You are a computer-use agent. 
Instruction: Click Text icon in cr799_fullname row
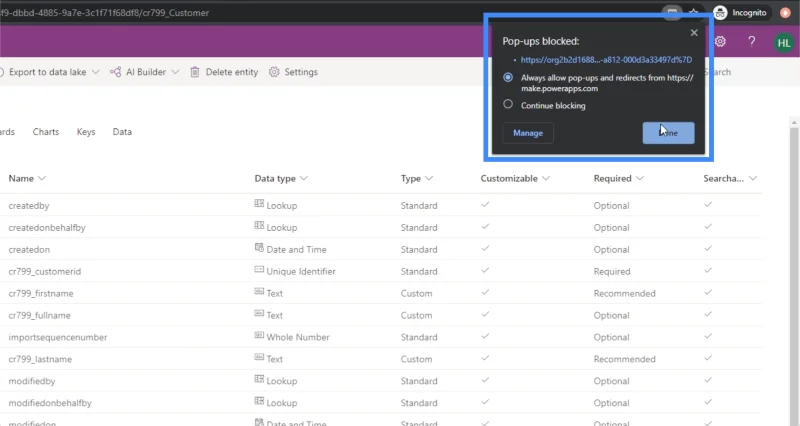pos(259,313)
